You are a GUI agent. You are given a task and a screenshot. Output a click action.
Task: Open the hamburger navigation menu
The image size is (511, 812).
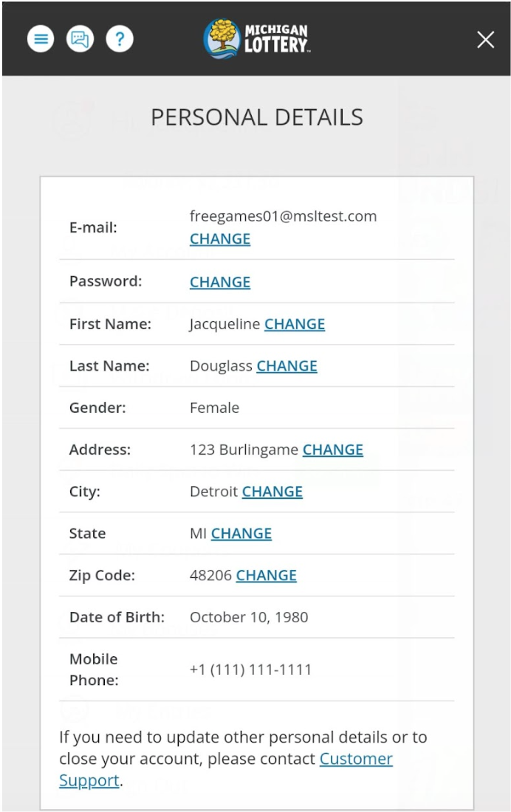coord(41,39)
